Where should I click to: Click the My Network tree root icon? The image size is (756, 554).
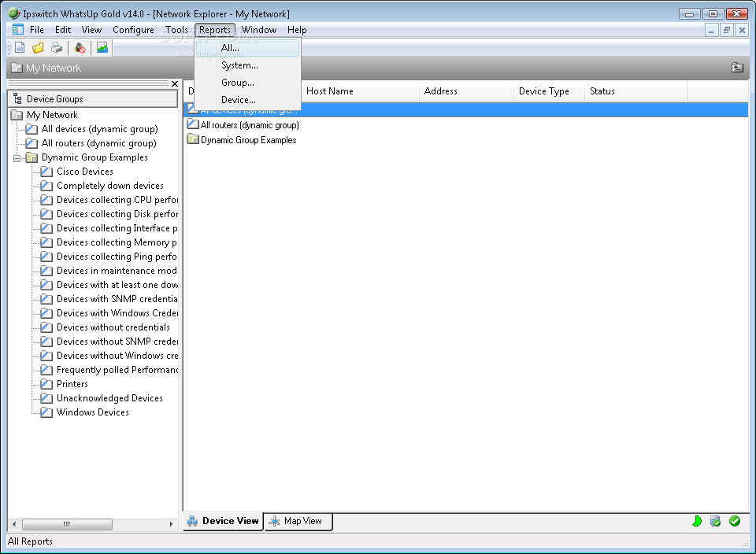click(17, 115)
